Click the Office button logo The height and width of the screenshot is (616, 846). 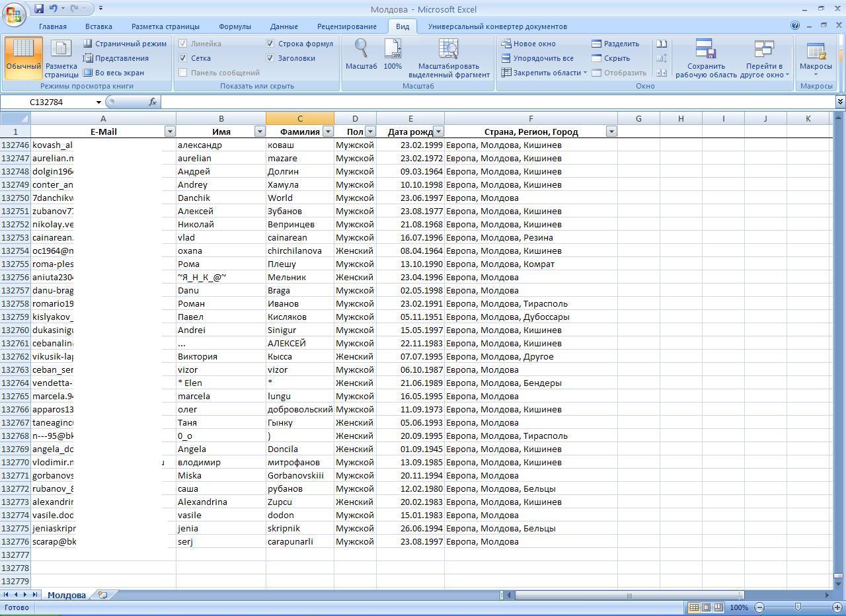click(13, 13)
